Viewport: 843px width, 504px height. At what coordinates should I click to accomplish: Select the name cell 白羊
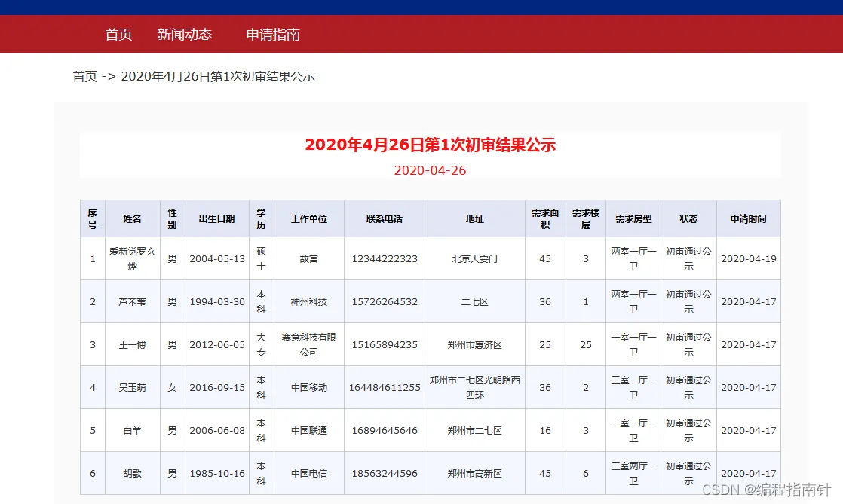click(x=132, y=430)
